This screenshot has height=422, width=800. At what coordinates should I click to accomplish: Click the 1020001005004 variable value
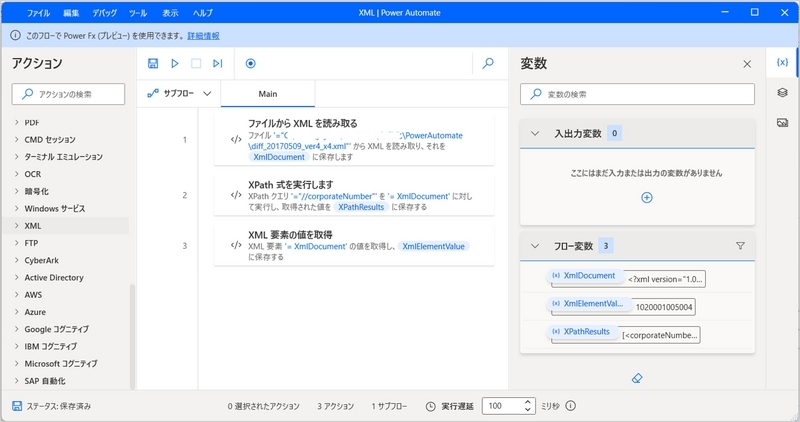click(x=664, y=307)
